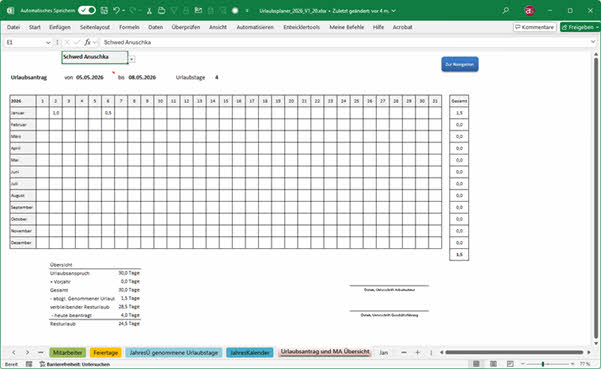
Task: Toggle the Automatisches Speichern switch
Action: [87, 10]
